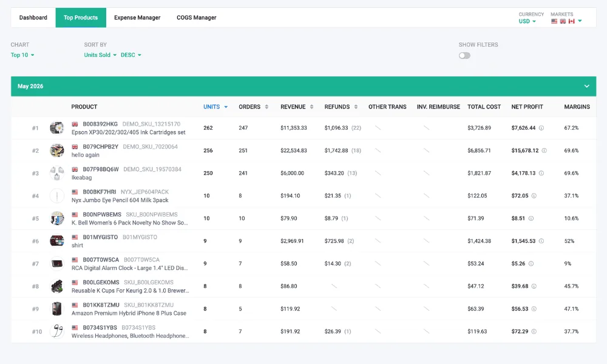This screenshot has height=364, width=607.
Task: Sort by the ORDERS column header
Action: point(253,107)
